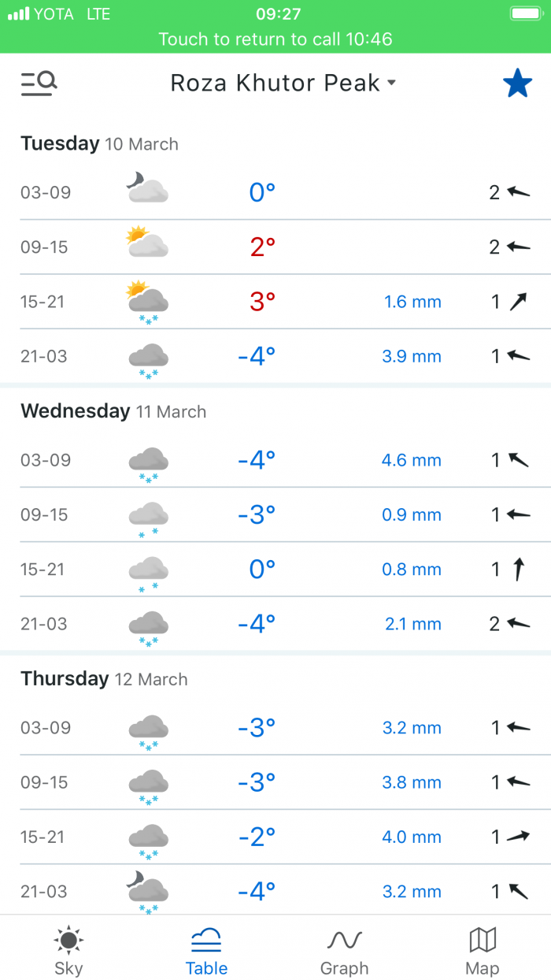Tap northeast wind arrow for Tuesday 15-21
551x980 pixels.
[x=518, y=301]
